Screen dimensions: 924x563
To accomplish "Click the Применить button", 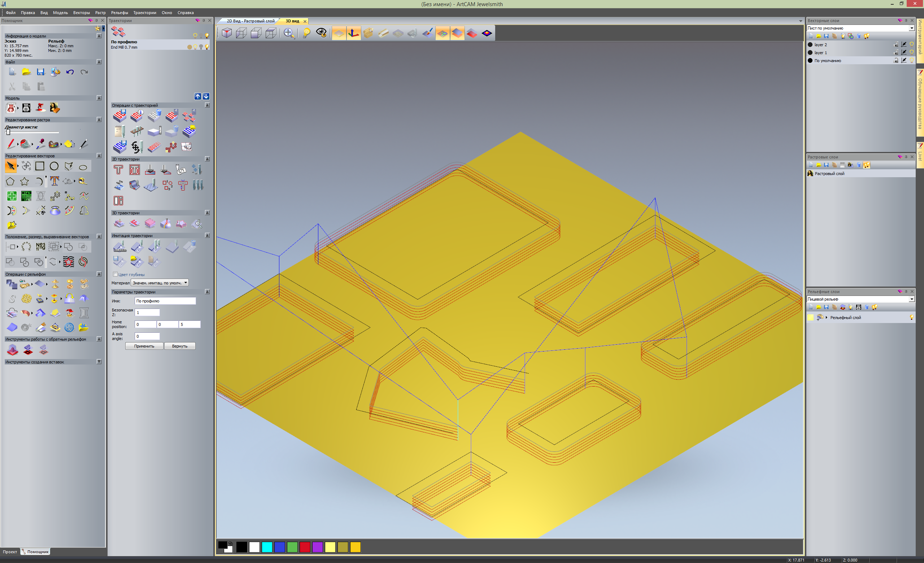I will click(144, 346).
